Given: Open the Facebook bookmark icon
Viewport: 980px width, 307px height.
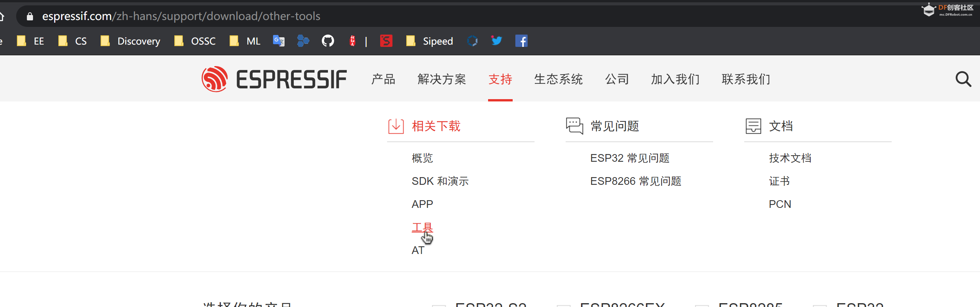Looking at the screenshot, I should tap(521, 41).
